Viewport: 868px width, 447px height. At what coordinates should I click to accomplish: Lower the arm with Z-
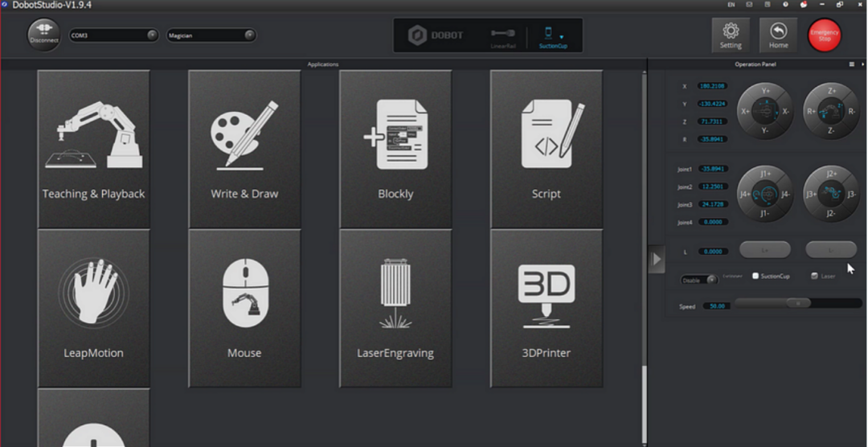pos(831,131)
